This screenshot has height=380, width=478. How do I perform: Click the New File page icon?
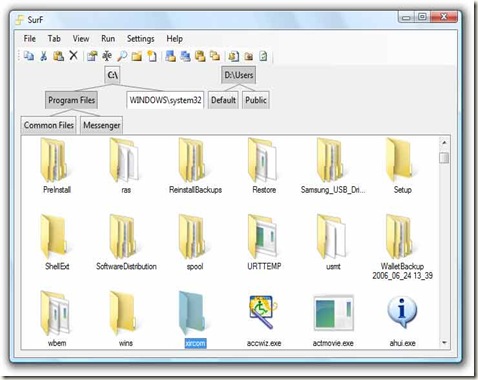click(x=152, y=56)
